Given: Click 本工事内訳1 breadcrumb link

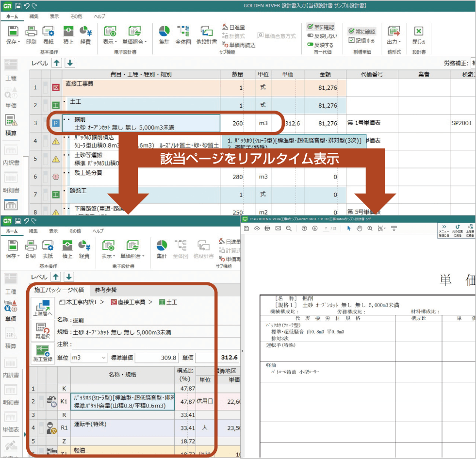Looking at the screenshot, I should pos(78,302).
